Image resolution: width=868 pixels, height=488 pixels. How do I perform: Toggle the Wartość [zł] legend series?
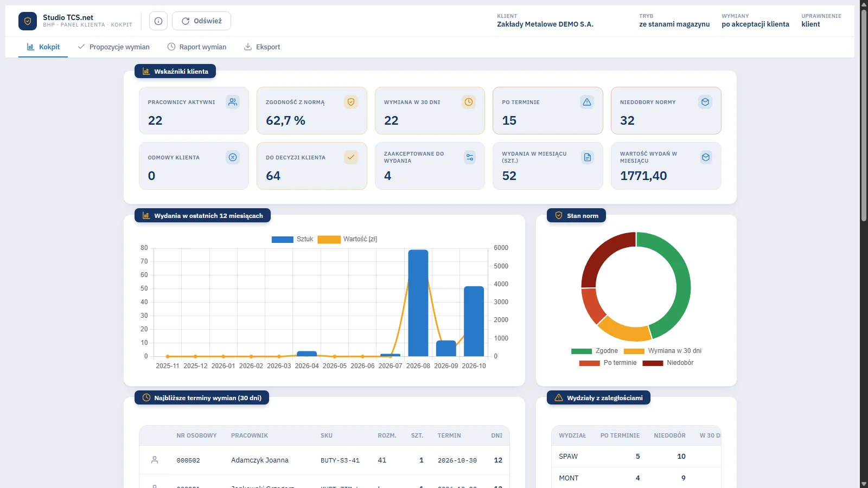coord(347,239)
